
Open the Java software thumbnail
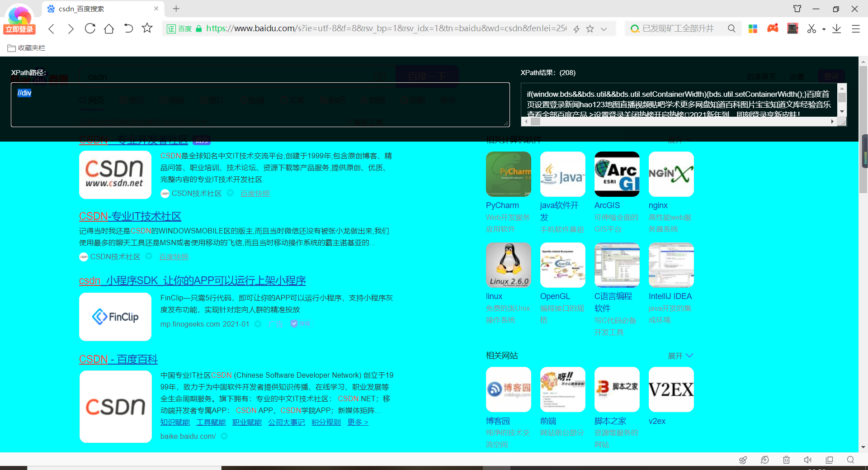[x=563, y=174]
